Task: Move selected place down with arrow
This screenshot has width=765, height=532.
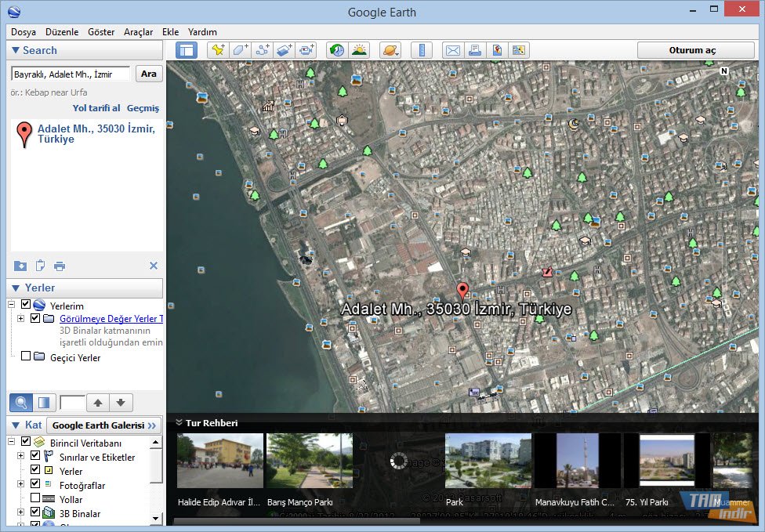Action: coord(121,403)
